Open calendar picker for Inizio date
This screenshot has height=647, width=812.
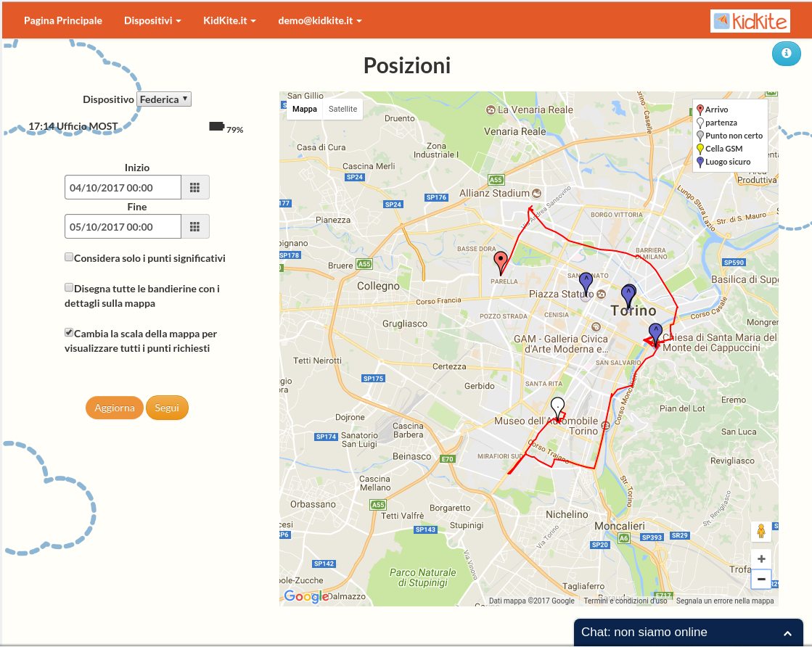point(194,187)
